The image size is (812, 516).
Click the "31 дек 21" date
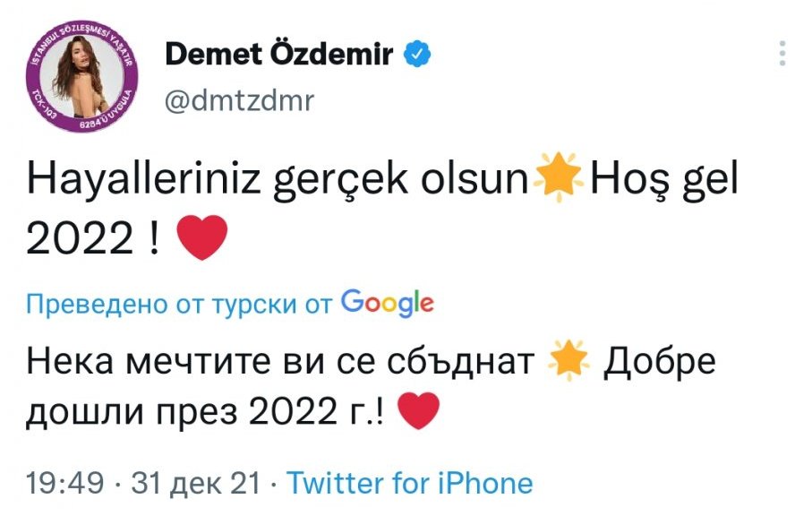(195, 485)
